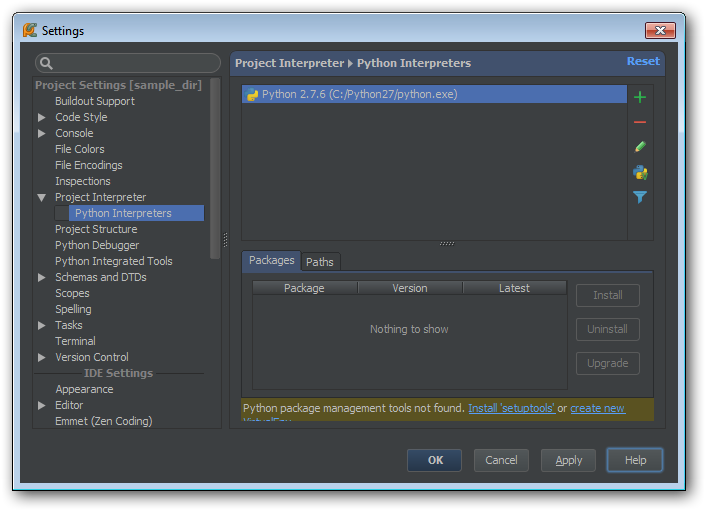Click the disabled Install button
Screen dimensions: 706x511
608,295
